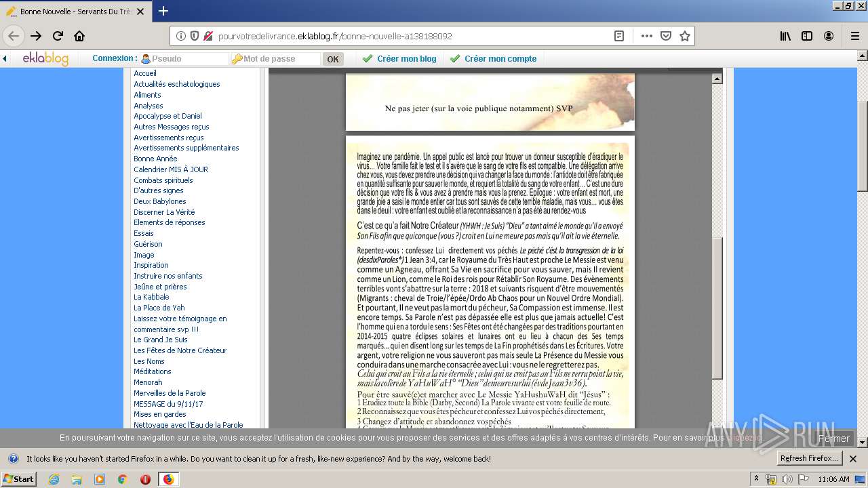Image resolution: width=868 pixels, height=488 pixels.
Task: Select the Bonne Nouvelle browser tab
Action: tap(75, 12)
